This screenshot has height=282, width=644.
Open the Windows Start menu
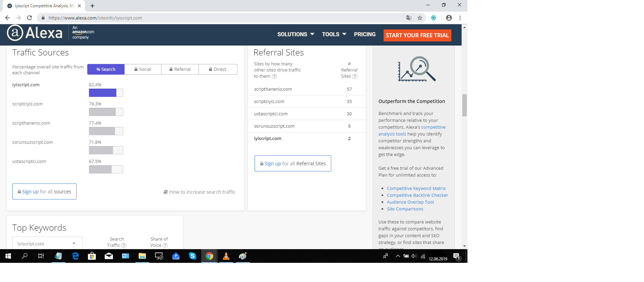coord(8,256)
